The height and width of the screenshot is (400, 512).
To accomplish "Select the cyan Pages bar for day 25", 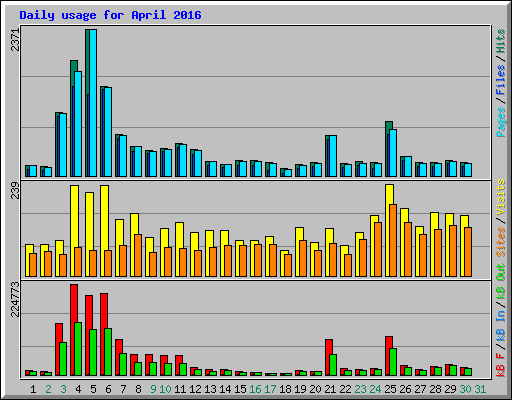I will point(393,153).
